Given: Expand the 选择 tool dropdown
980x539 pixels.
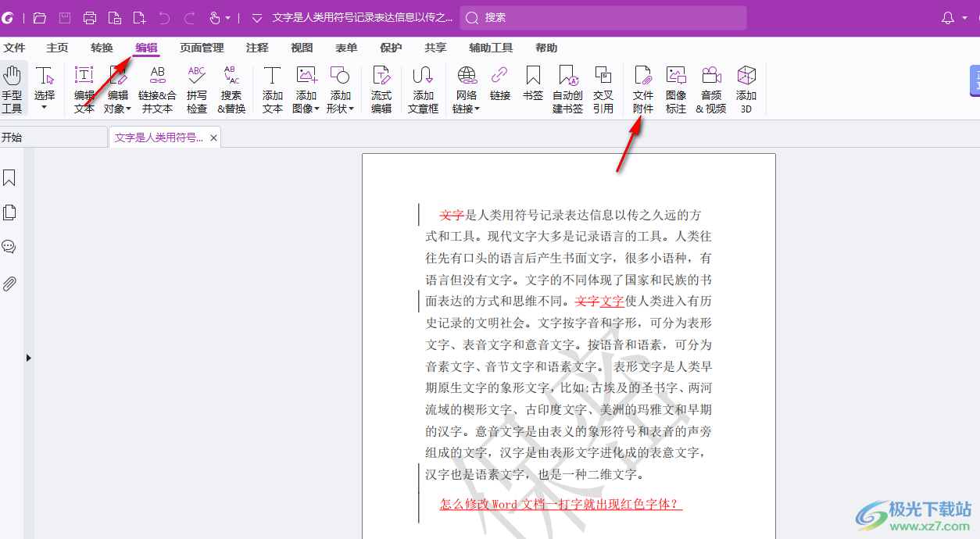Looking at the screenshot, I should (x=45, y=108).
